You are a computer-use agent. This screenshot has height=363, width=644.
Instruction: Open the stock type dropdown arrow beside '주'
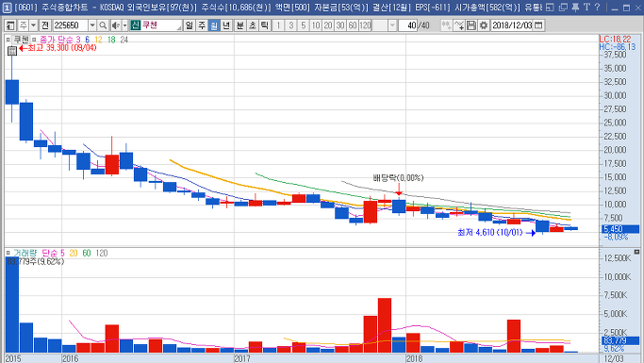click(34, 25)
